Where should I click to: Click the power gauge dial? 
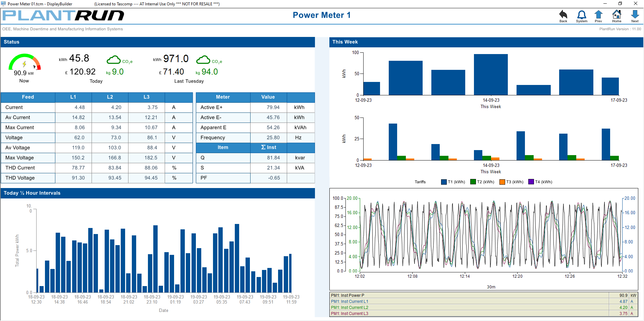tap(24, 62)
